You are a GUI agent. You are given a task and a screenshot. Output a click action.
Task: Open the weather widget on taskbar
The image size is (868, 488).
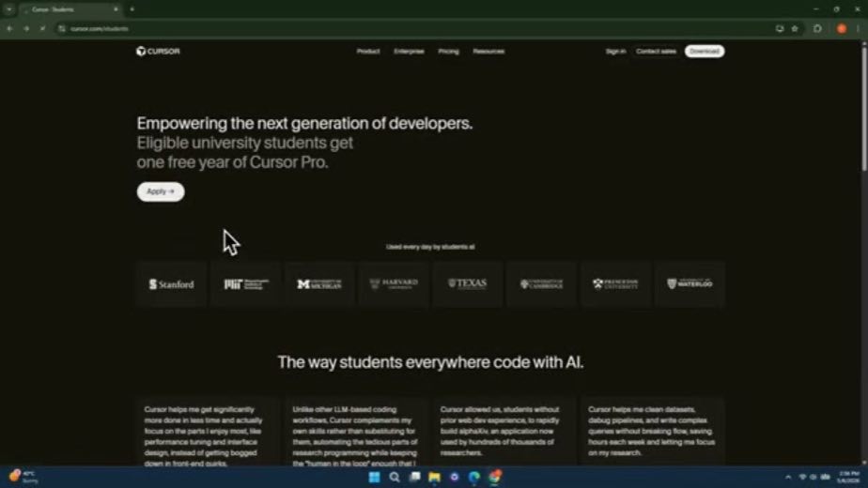tap(23, 477)
